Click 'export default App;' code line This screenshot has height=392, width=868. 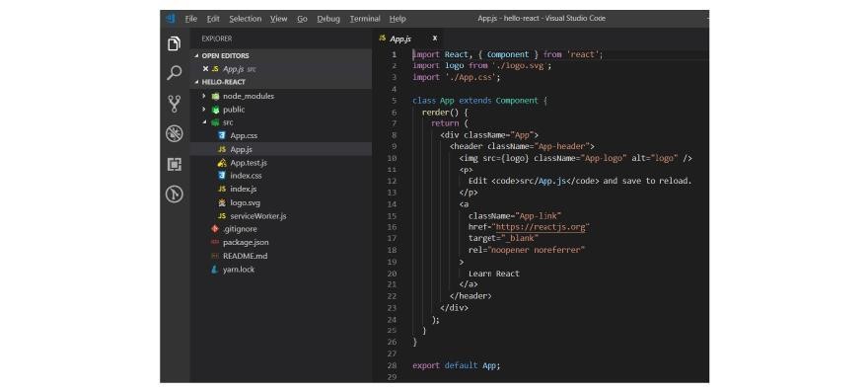456,365
